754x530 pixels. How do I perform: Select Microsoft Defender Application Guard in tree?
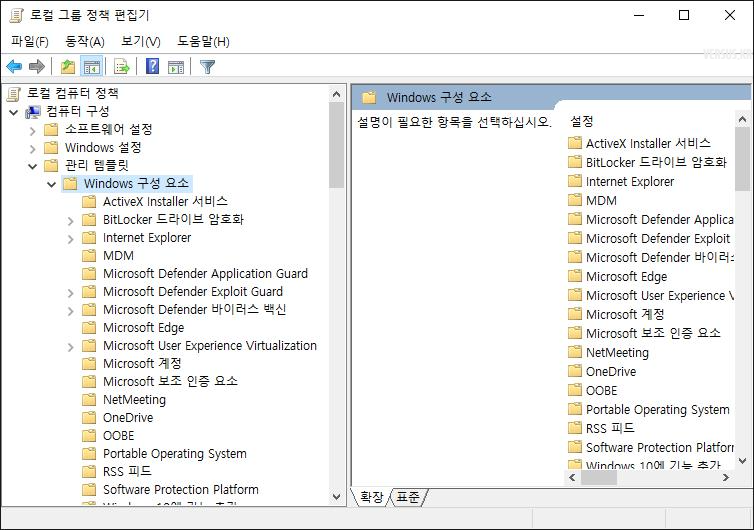[205, 273]
